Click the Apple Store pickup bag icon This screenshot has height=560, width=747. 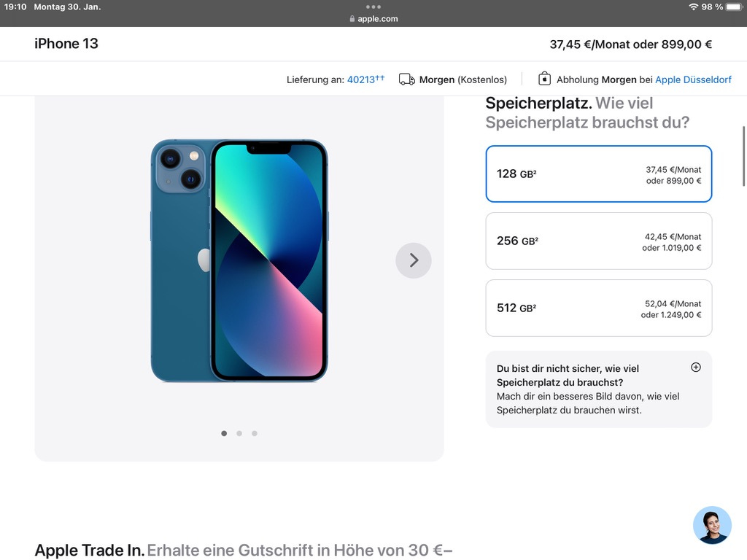click(544, 79)
